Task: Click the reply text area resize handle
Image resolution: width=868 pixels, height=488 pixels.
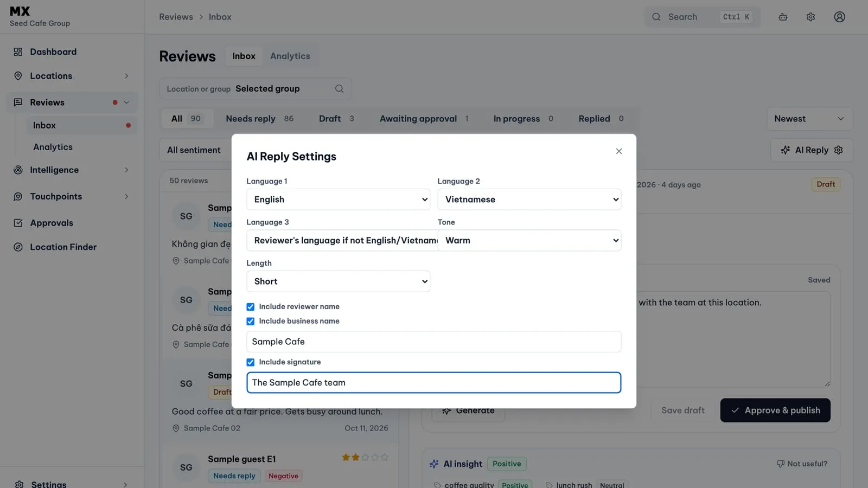Action: 827,384
